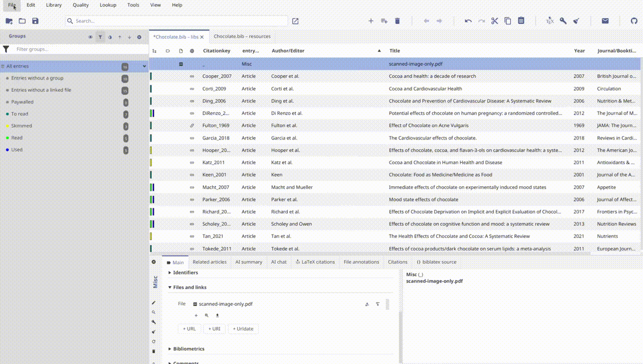Open a library with the folder icon
643x364 pixels.
22,21
